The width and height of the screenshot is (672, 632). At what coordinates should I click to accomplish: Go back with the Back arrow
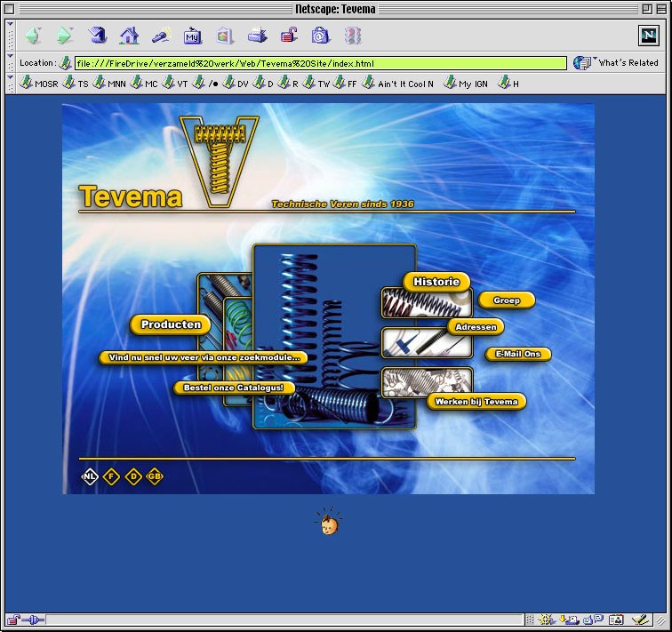[33, 36]
